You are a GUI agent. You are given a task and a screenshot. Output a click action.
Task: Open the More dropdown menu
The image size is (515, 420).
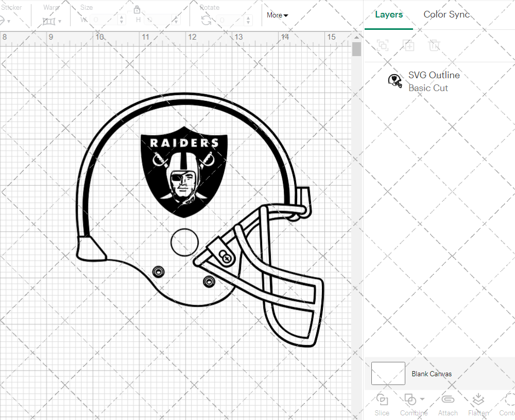tap(277, 15)
